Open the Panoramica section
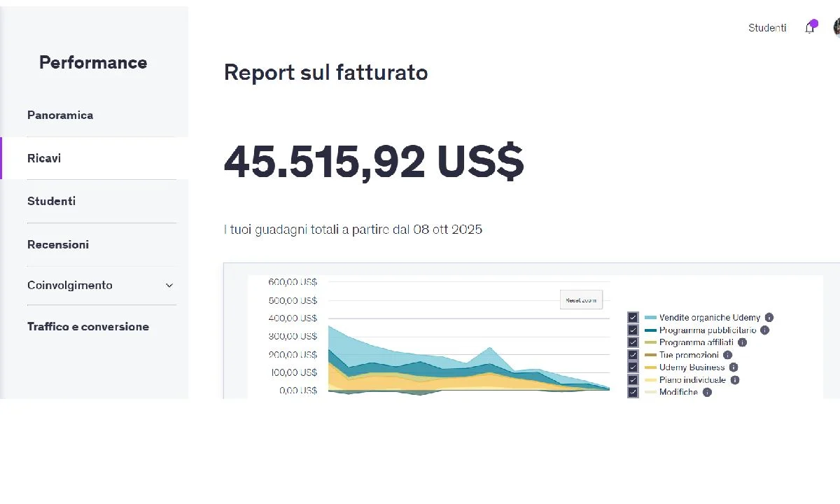The height and width of the screenshot is (504, 840). 60,115
